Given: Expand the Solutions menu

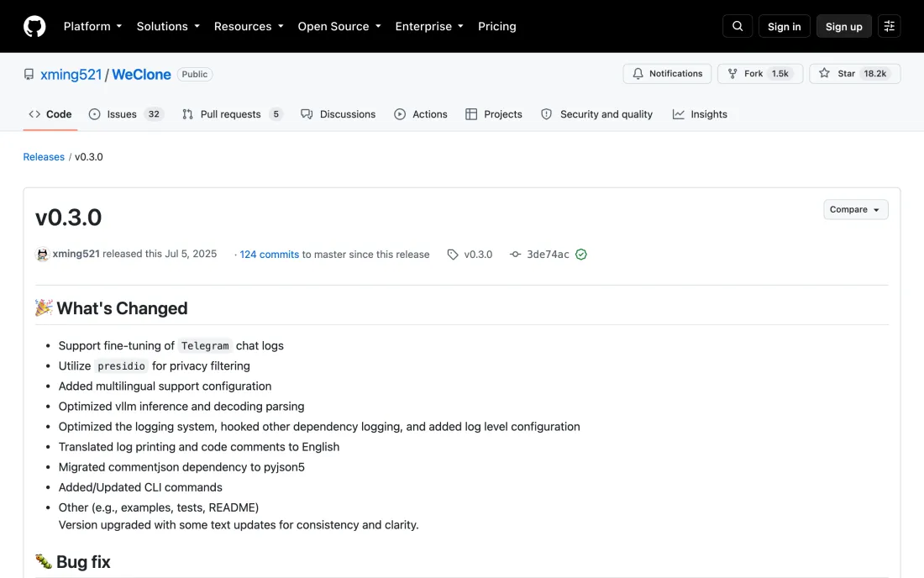Looking at the screenshot, I should pyautogui.click(x=168, y=27).
